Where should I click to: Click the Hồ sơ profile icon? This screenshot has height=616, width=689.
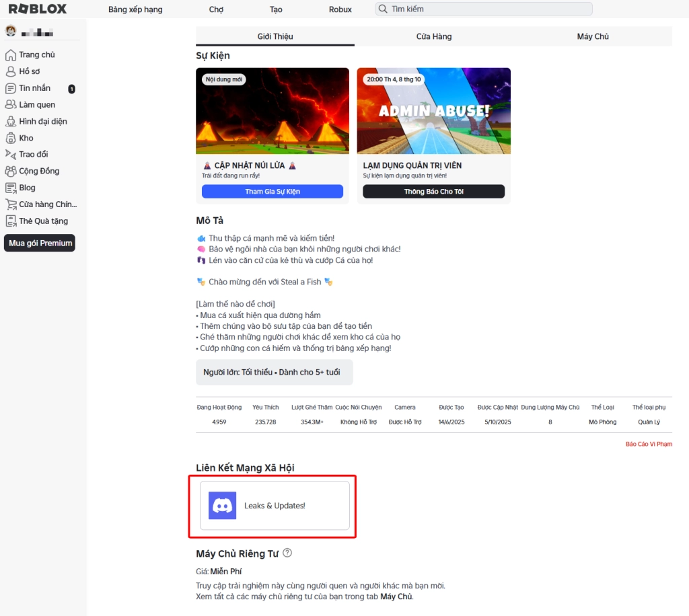(x=11, y=71)
